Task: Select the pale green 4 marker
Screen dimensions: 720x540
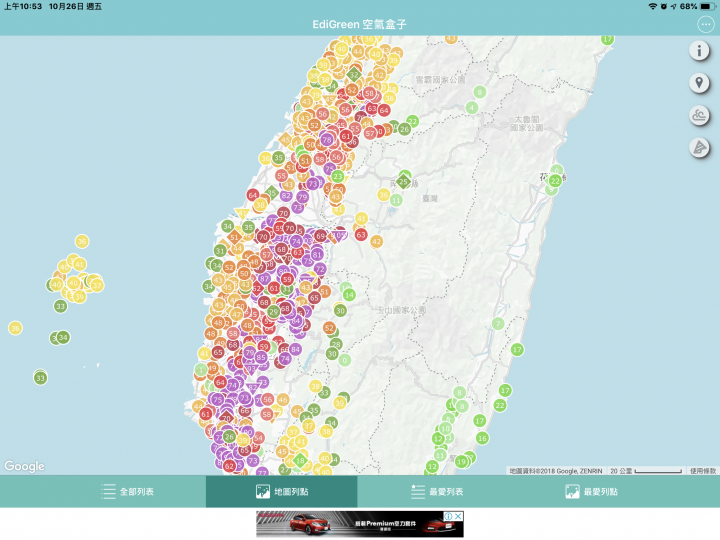Action: tap(472, 108)
